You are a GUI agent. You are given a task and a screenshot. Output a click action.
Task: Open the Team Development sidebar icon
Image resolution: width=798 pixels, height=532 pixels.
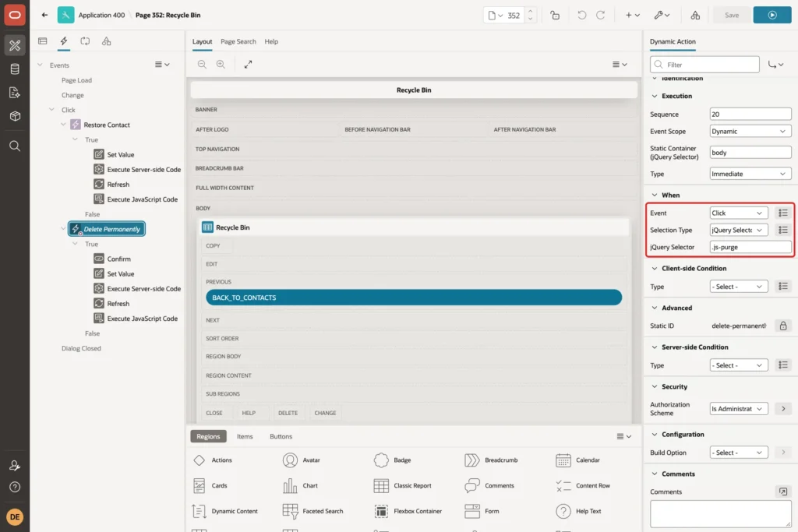[15, 93]
